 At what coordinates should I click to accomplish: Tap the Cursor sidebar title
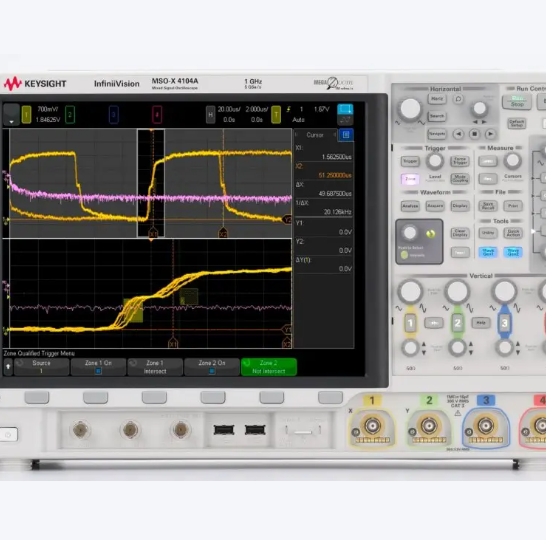(315, 135)
